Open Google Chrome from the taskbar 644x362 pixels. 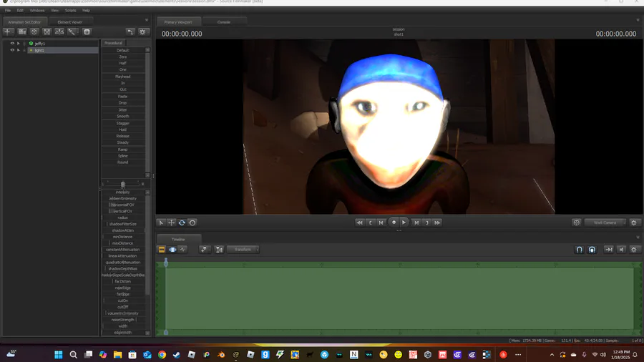point(162,354)
